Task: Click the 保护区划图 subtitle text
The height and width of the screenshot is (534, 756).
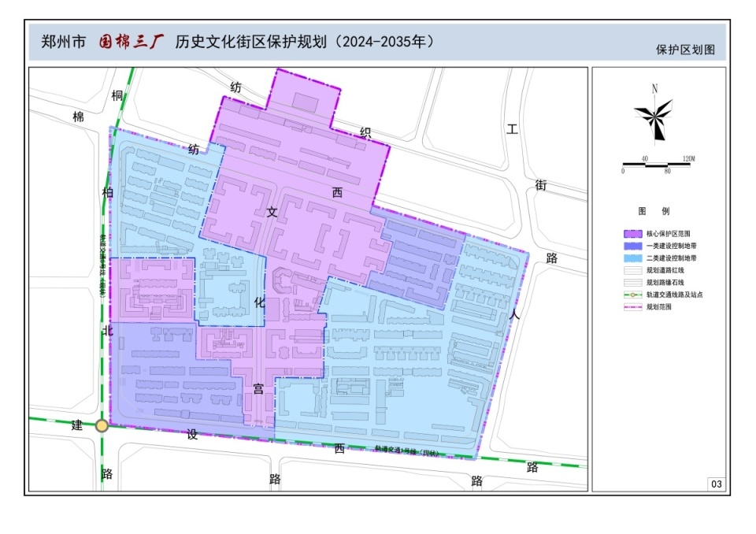Action: coord(685,49)
